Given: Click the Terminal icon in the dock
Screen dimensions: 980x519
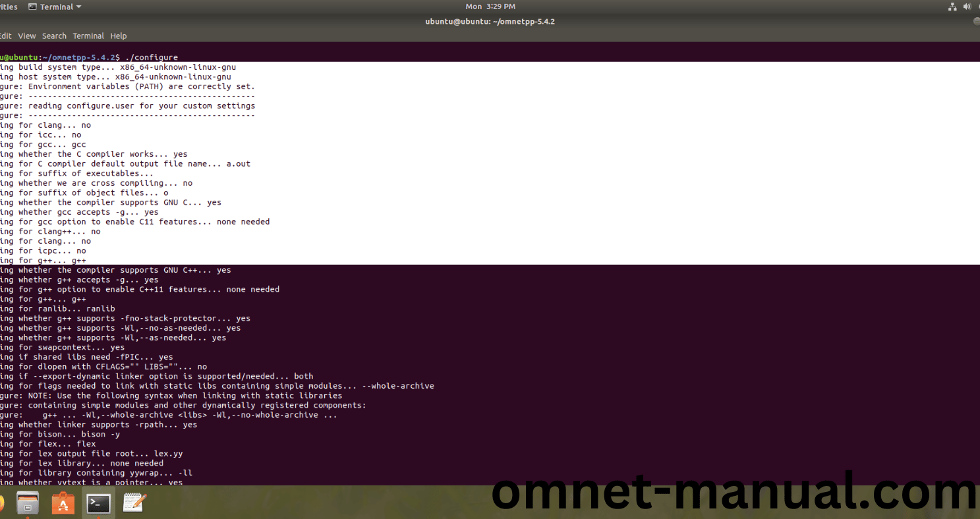Looking at the screenshot, I should coord(99,504).
